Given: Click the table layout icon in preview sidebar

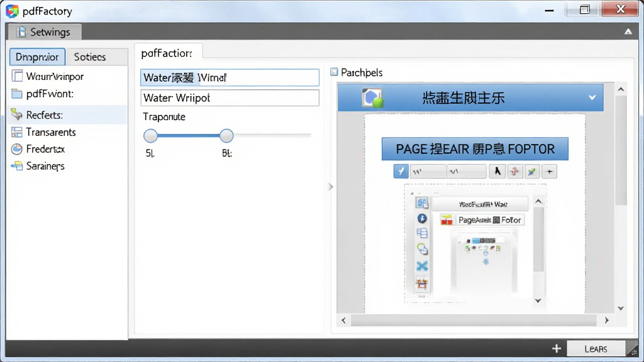Looking at the screenshot, I should (422, 233).
